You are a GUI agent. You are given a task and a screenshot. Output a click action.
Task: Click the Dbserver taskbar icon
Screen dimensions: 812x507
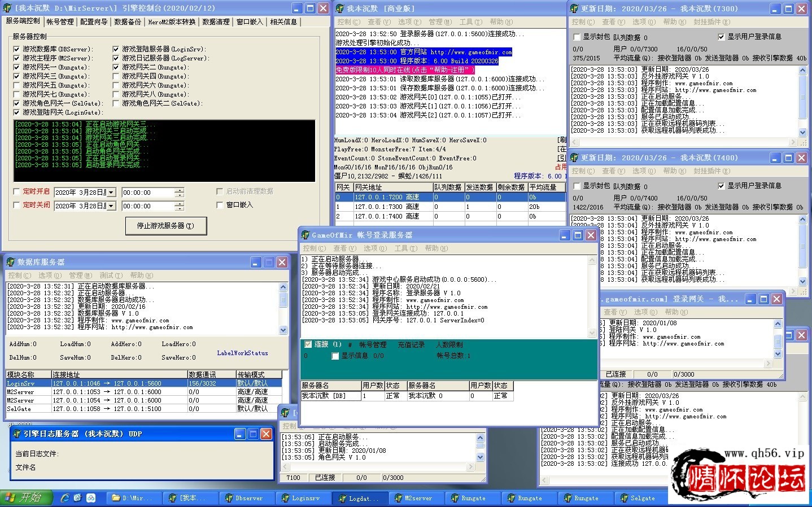tap(243, 498)
